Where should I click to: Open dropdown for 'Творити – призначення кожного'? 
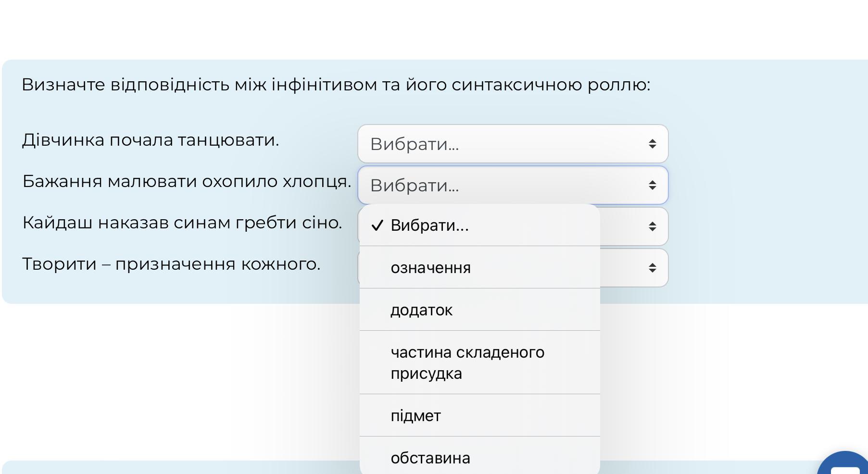point(633,268)
